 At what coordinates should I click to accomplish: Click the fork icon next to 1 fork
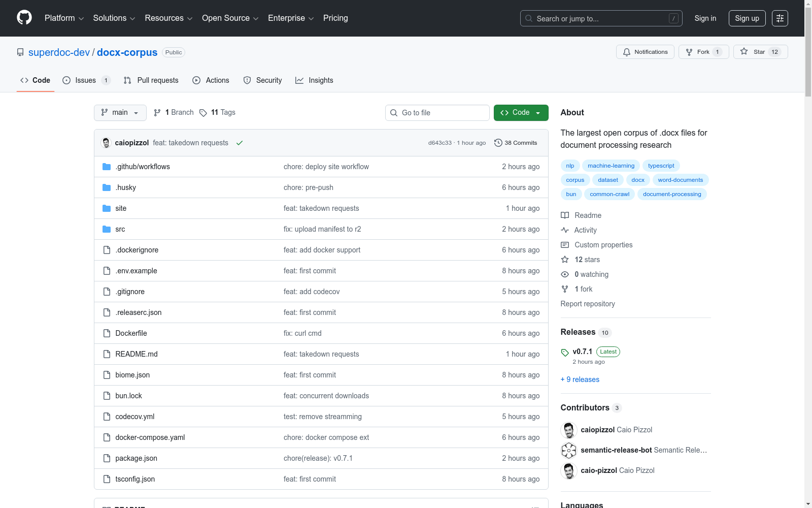565,289
